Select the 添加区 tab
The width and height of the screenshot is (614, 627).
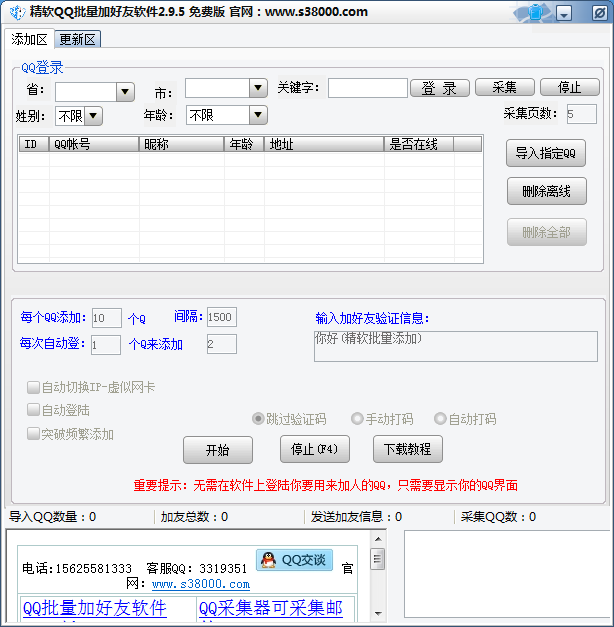[x=29, y=39]
